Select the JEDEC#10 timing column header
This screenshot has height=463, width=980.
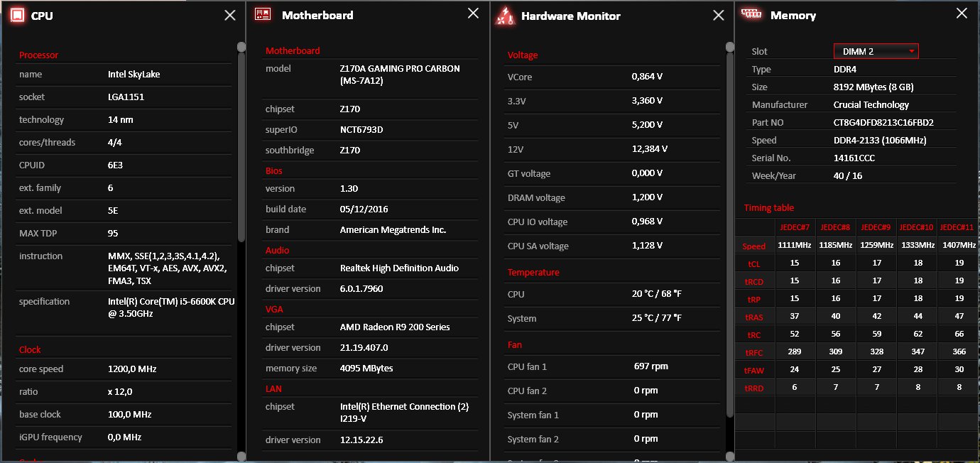click(916, 227)
